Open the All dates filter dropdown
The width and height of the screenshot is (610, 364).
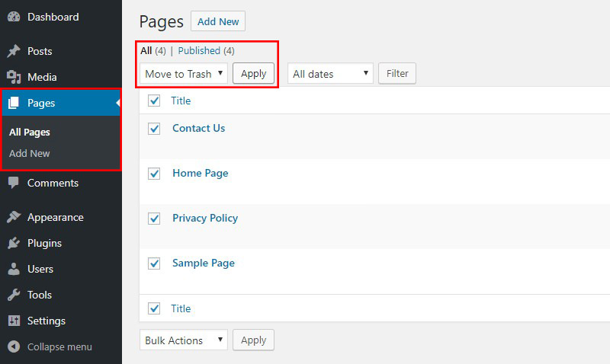(330, 73)
